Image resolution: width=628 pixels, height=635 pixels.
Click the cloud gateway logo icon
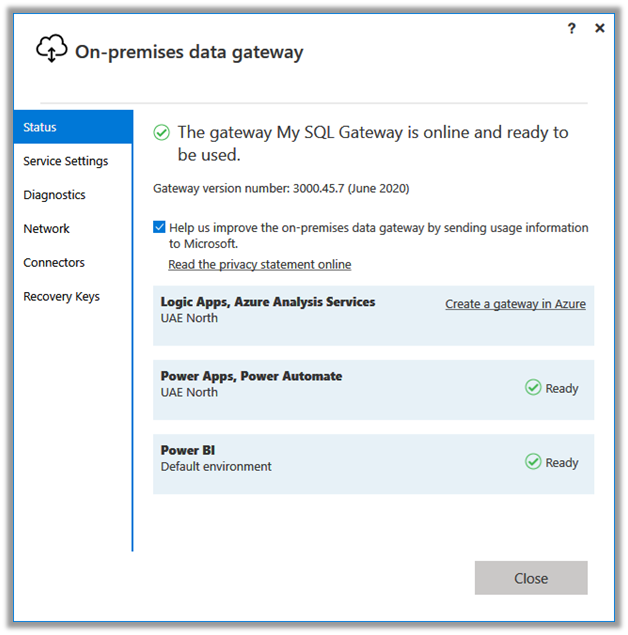click(x=52, y=49)
